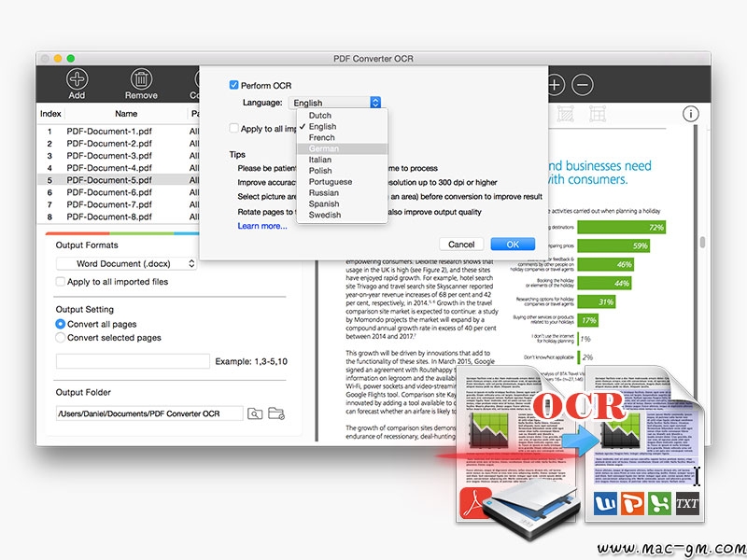747x560 pixels.
Task: Select the Convert all pages radio button
Action: pos(61,324)
